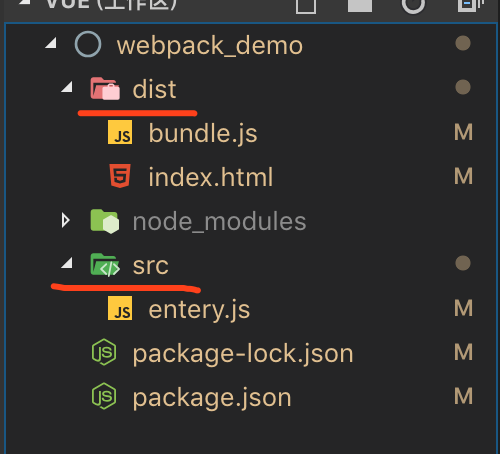Click the circle icon beside webpack_demo
Viewport: 500px width, 454px height.
pos(88,44)
